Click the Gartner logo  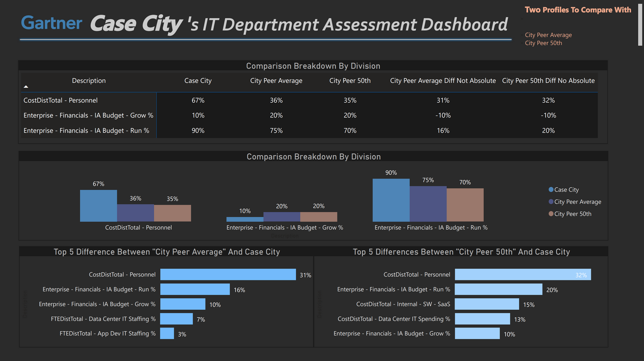(52, 23)
